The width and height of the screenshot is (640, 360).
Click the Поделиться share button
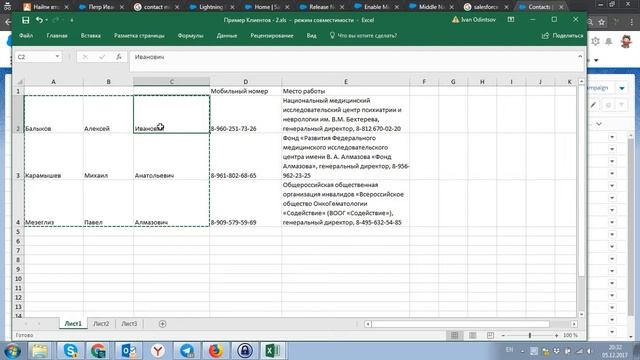[x=562, y=36]
